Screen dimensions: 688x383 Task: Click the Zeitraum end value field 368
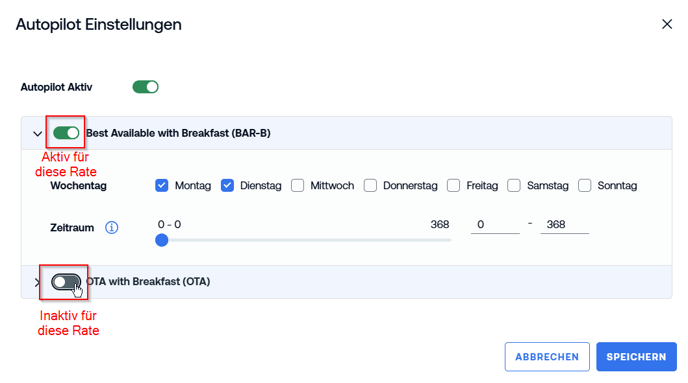[565, 225]
